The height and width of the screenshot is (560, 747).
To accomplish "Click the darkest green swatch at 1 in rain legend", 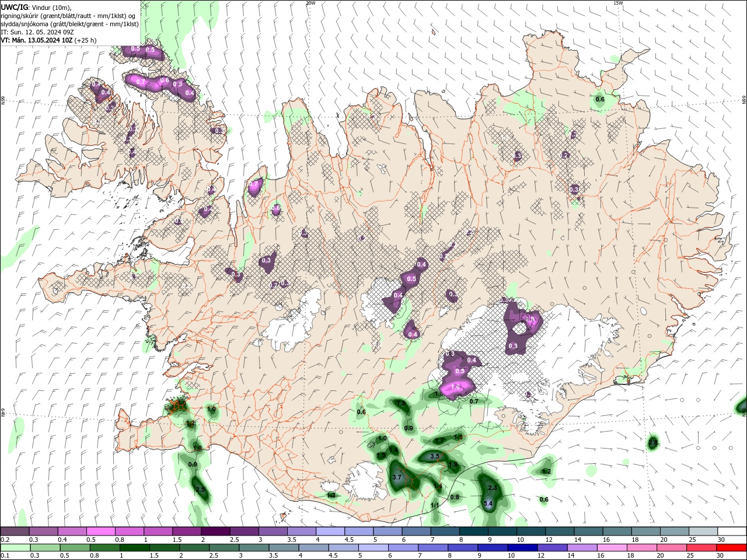I will coord(136,548).
